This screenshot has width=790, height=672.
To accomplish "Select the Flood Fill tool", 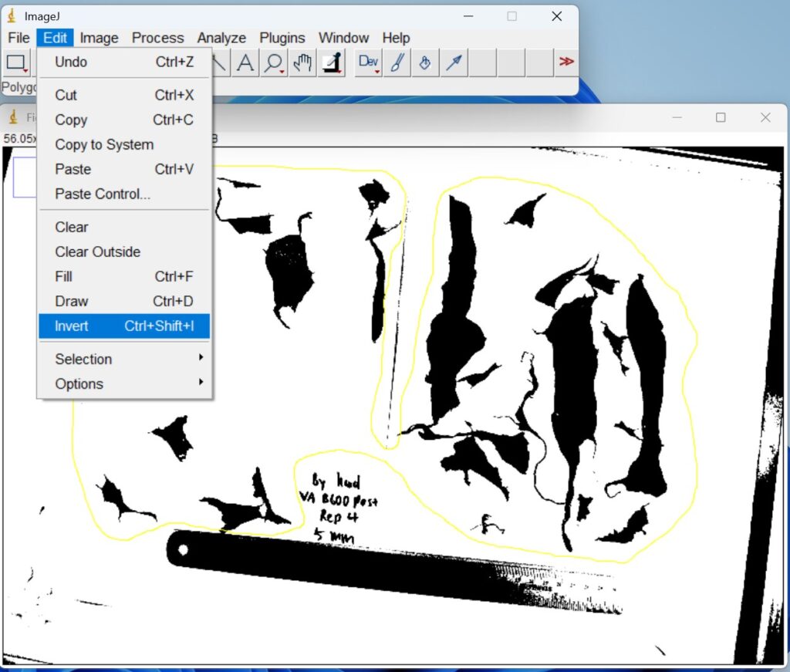I will click(x=425, y=62).
